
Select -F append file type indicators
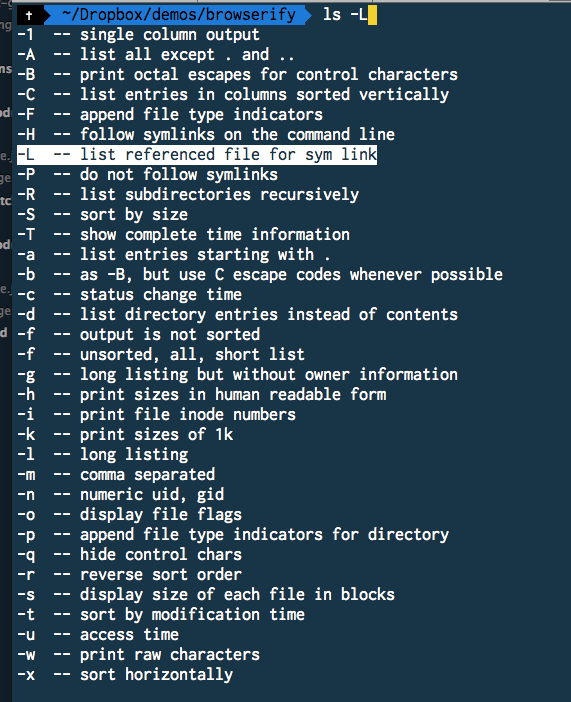[170, 115]
